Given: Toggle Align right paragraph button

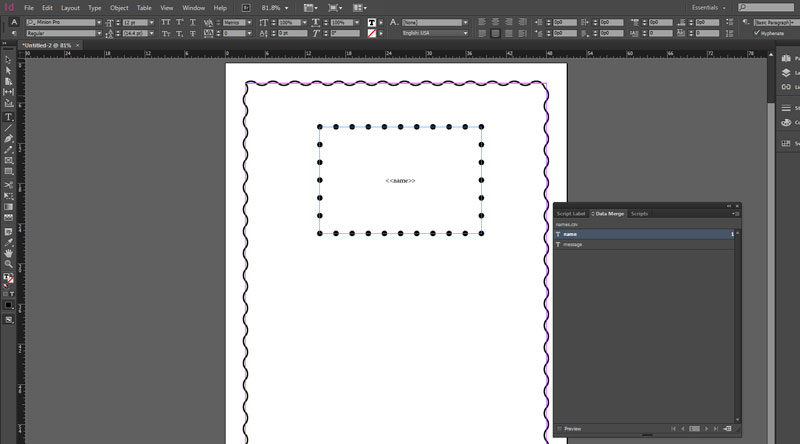Looking at the screenshot, I should [x=509, y=22].
